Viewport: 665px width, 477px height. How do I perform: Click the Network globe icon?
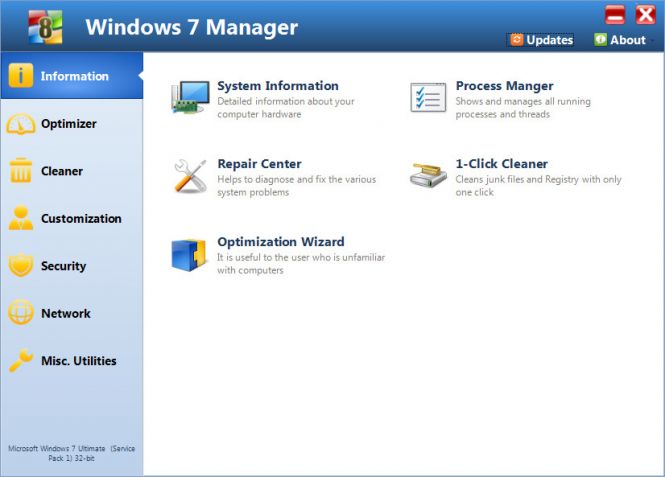click(21, 312)
